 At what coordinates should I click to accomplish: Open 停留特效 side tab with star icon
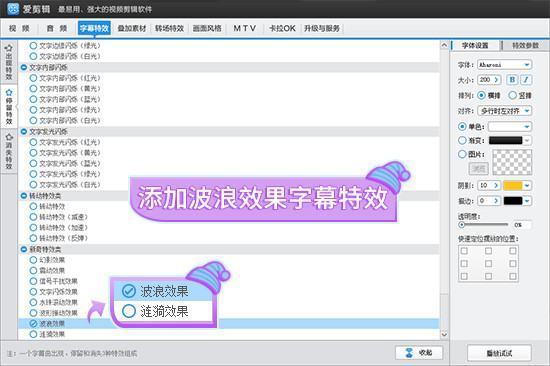coord(9,107)
